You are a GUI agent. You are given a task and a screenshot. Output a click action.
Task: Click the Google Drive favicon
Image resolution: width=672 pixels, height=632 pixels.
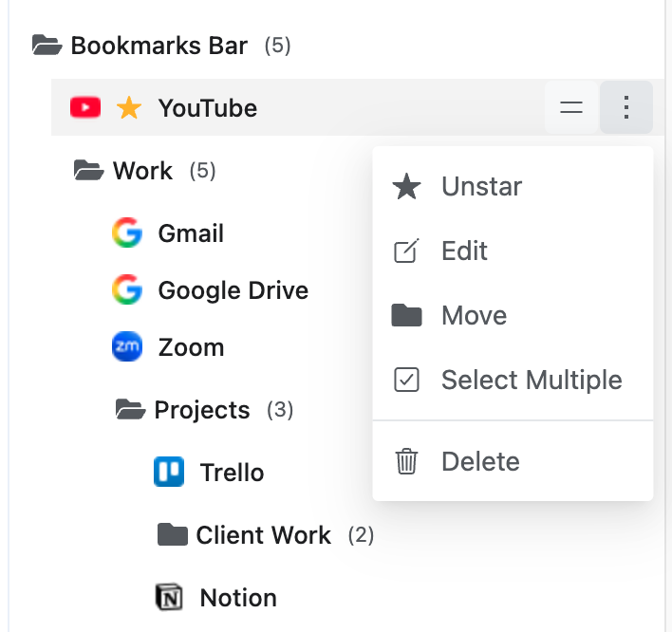[127, 289]
